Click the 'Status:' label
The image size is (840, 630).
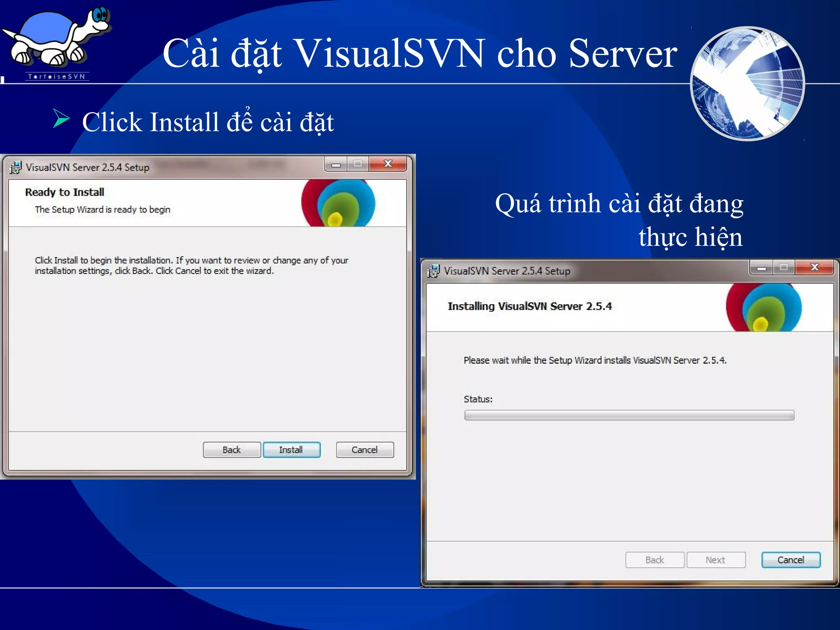pos(478,399)
